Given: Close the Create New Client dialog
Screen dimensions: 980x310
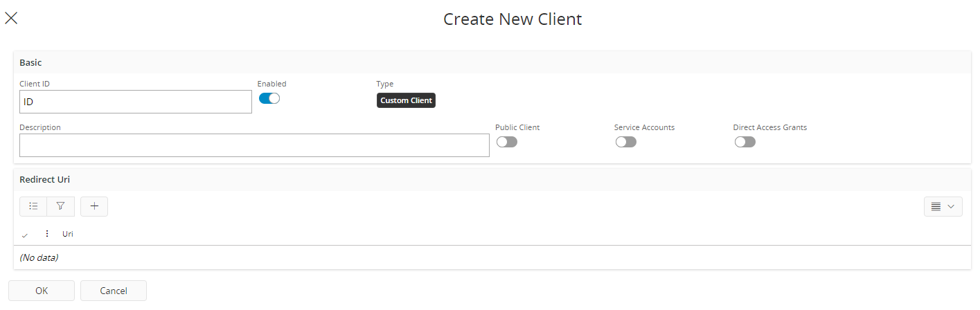Looking at the screenshot, I should 11,19.
